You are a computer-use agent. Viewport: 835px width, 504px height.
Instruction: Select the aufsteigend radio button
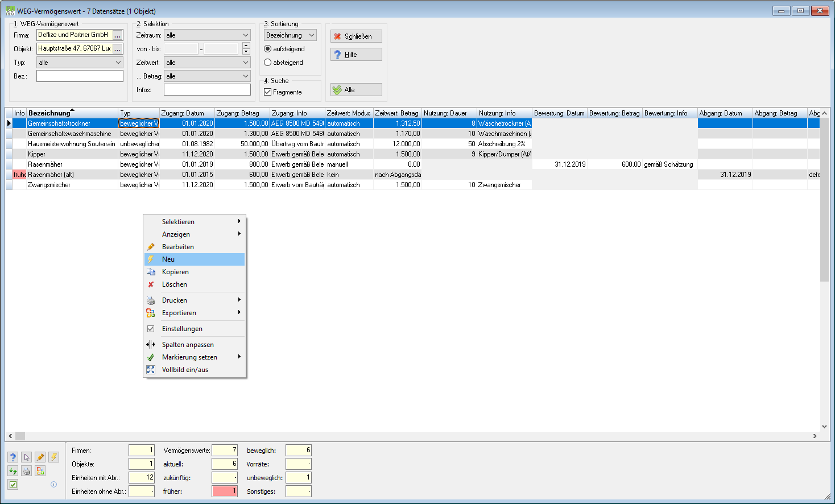(x=267, y=49)
